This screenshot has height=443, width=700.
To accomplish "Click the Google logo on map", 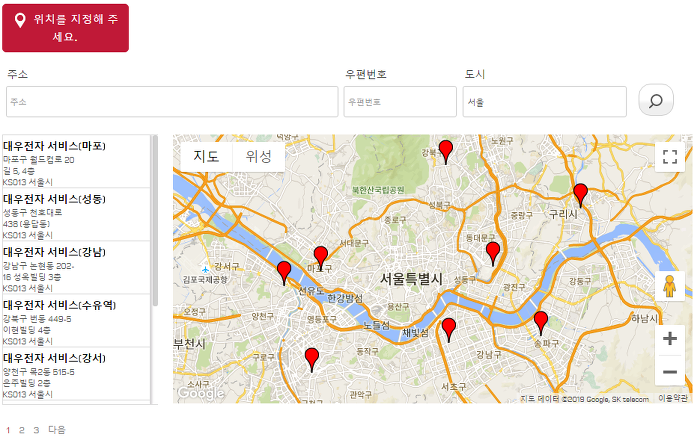I will click(x=201, y=393).
